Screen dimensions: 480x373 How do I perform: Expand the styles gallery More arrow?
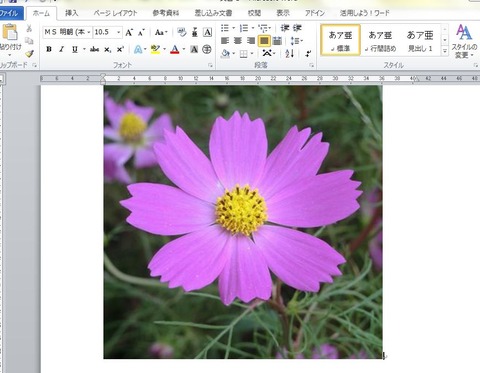(445, 51)
